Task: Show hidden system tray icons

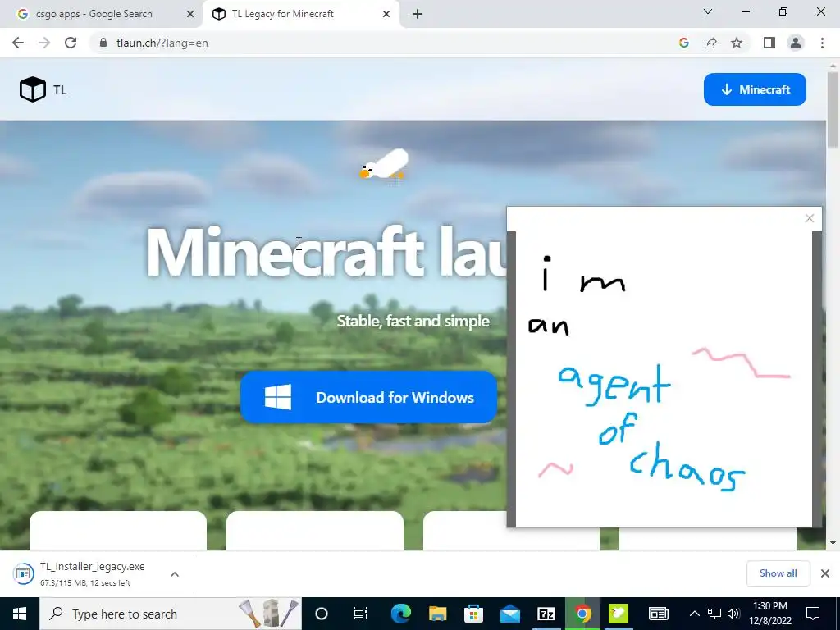Action: click(x=694, y=614)
